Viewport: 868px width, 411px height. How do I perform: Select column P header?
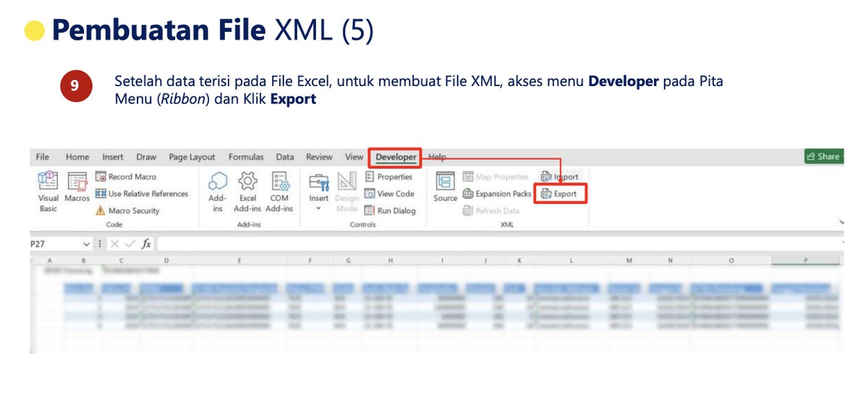tap(807, 260)
